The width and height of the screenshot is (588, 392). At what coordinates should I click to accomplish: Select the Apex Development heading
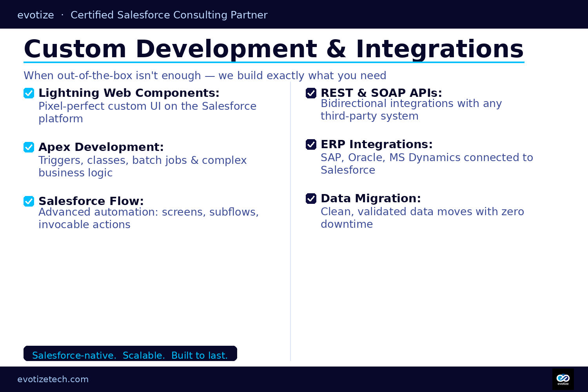pyautogui.click(x=101, y=147)
